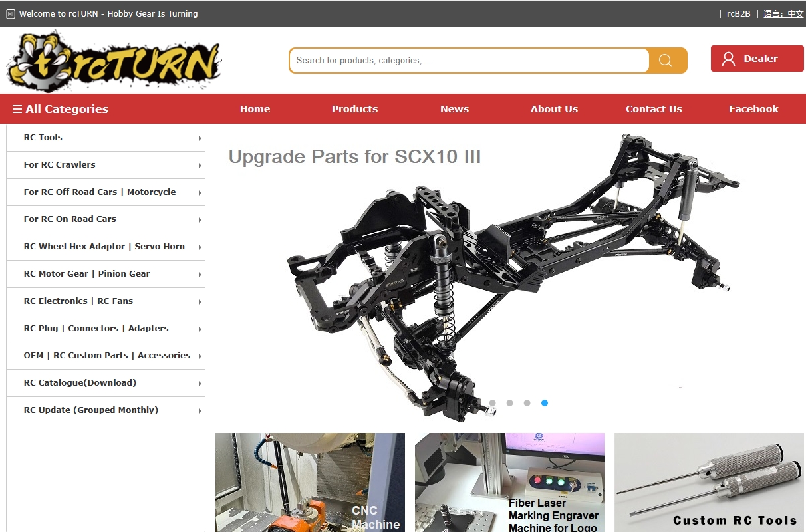Screen dimensions: 806x532
Task: Expand RC Plug | Connectors | Adapters
Action: click(106, 329)
